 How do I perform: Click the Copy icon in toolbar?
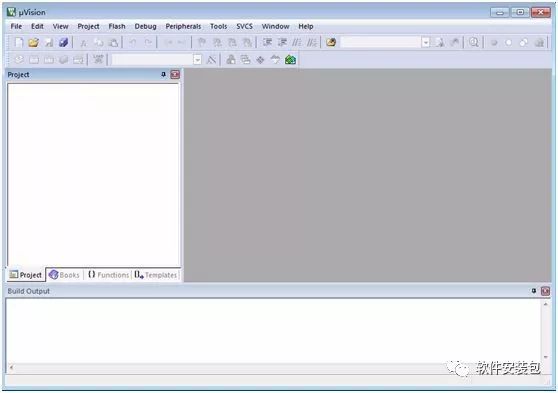(x=99, y=43)
